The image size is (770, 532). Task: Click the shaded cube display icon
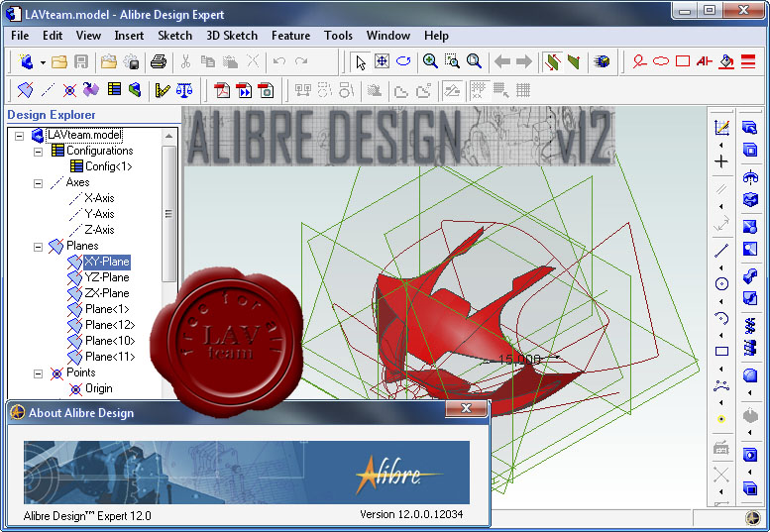click(x=602, y=61)
